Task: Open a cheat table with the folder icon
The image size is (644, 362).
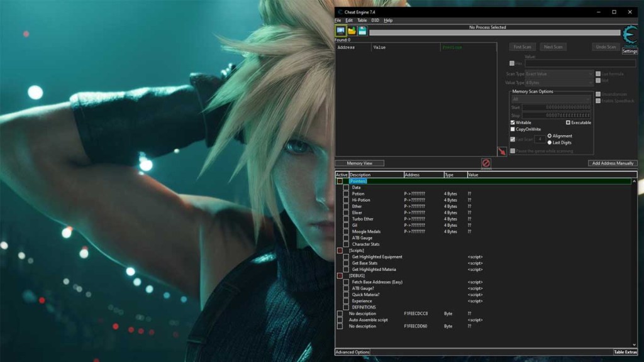Action: (352, 31)
